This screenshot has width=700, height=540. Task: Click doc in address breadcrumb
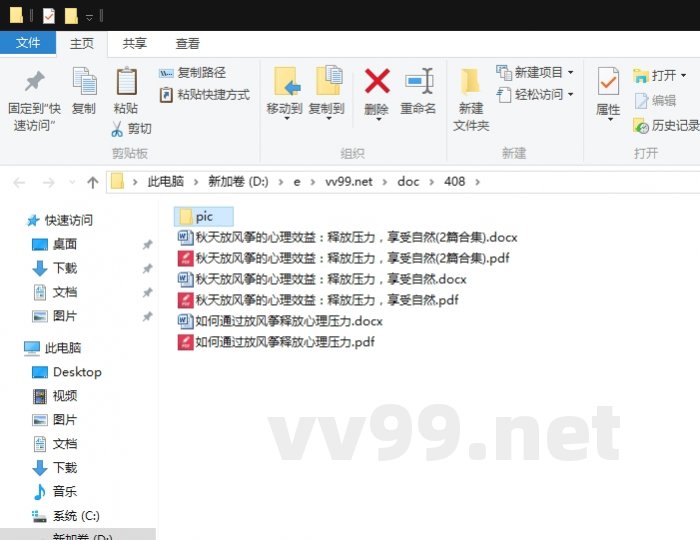click(x=408, y=182)
